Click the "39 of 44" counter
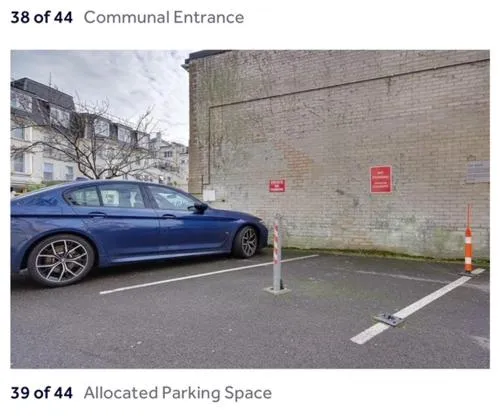 tap(41, 393)
